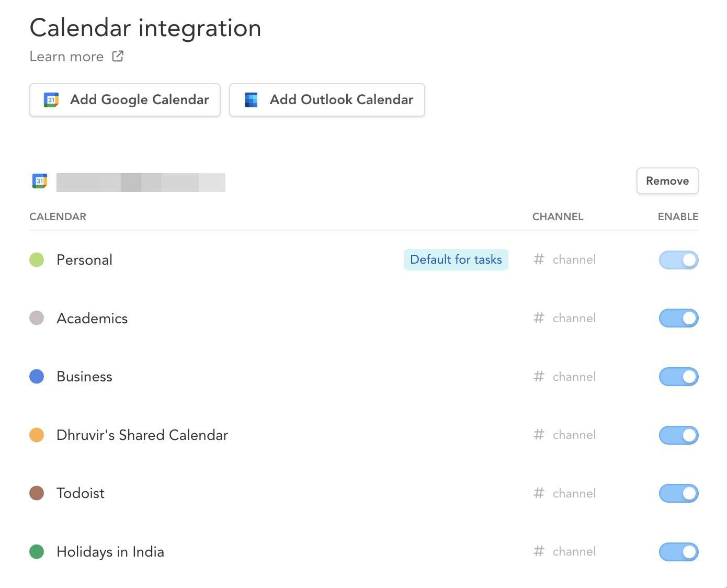Click the hash icon in the Academics row
The height and width of the screenshot is (588, 727).
click(x=539, y=318)
